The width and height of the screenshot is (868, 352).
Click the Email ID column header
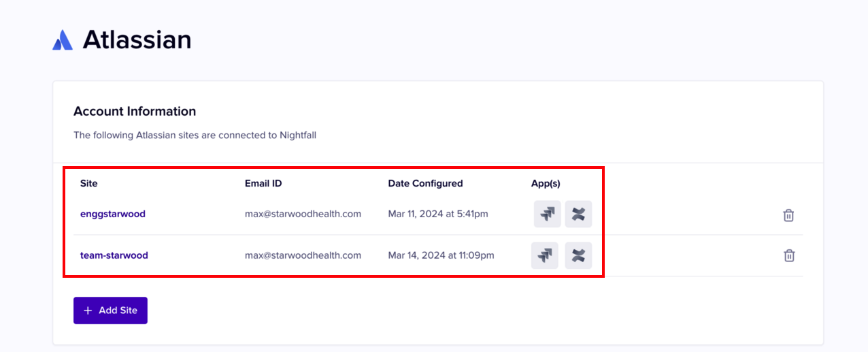(x=263, y=183)
